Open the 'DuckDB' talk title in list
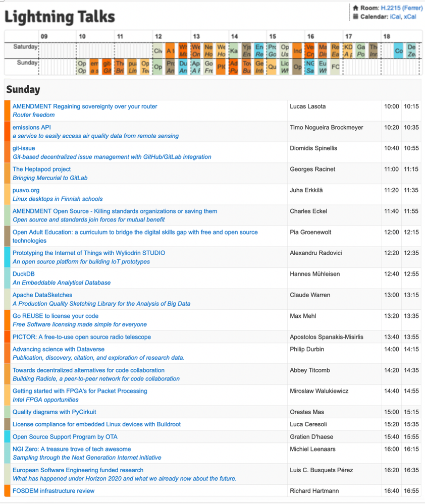425x504 pixels. point(23,274)
